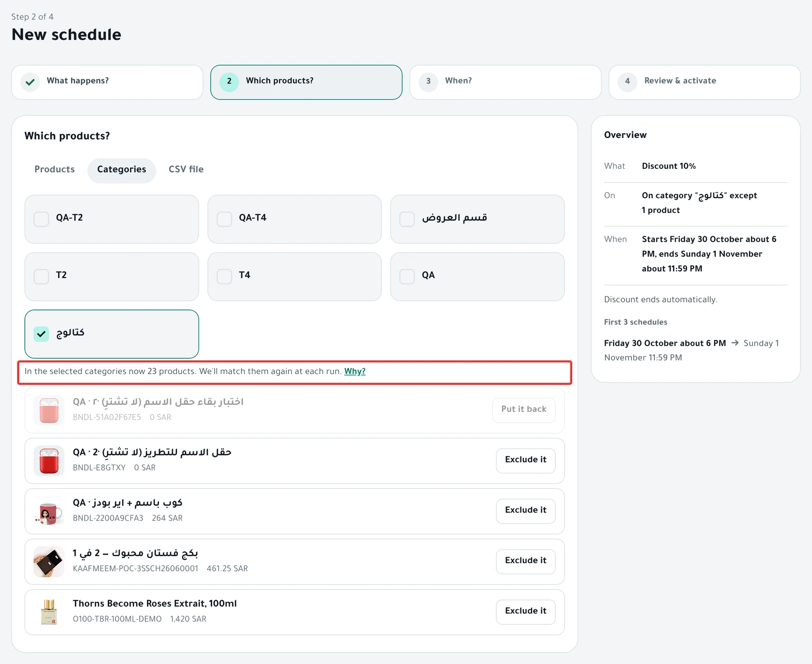Click the step 3 number badge
Image resolution: width=812 pixels, height=664 pixels.
[x=428, y=82]
